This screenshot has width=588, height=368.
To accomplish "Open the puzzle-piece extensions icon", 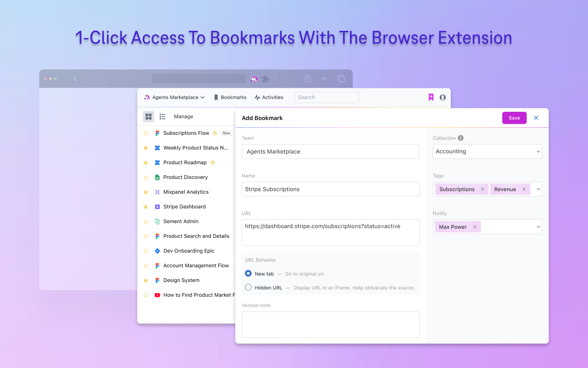I will pyautogui.click(x=266, y=79).
